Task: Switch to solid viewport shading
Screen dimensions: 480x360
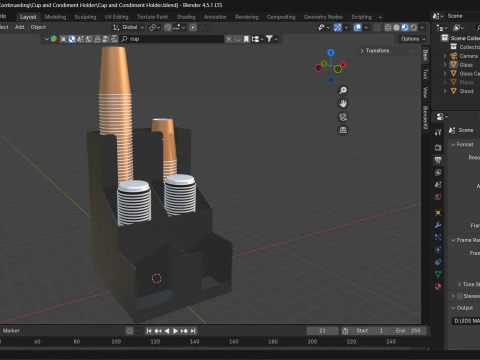Action: (396, 27)
